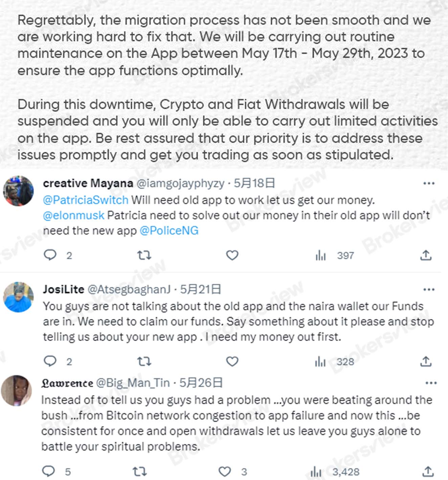
Task: Open more options on JosiLite's tweet
Action: pos(429,289)
